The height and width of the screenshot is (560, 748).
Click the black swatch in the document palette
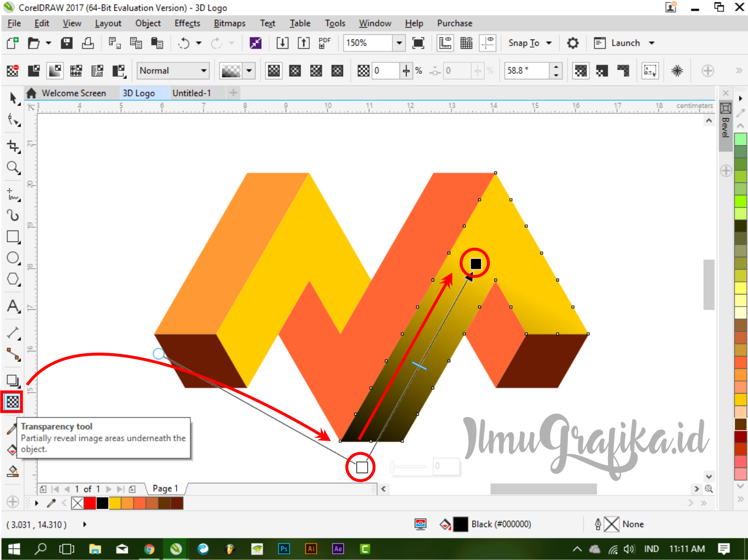(102, 503)
